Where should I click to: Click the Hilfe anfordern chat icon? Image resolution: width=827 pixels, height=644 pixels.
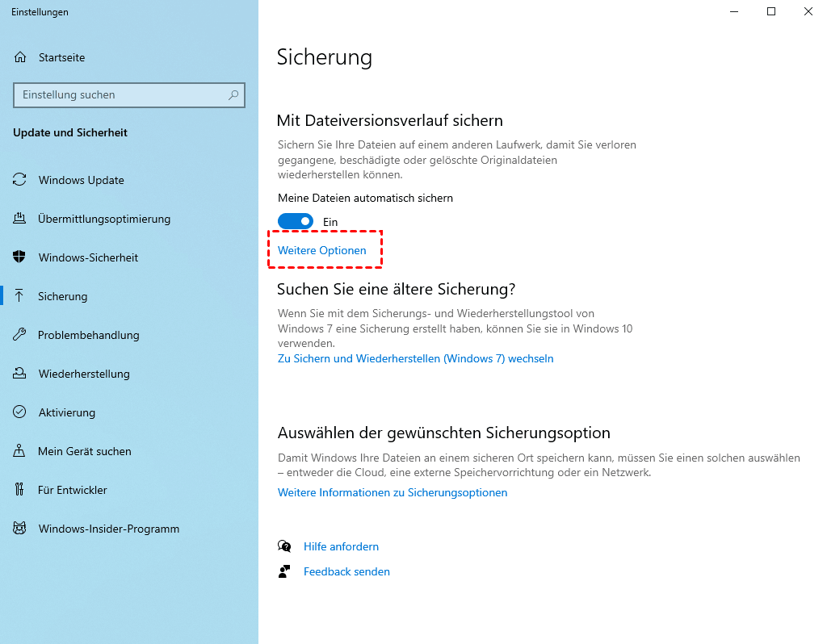pyautogui.click(x=284, y=546)
